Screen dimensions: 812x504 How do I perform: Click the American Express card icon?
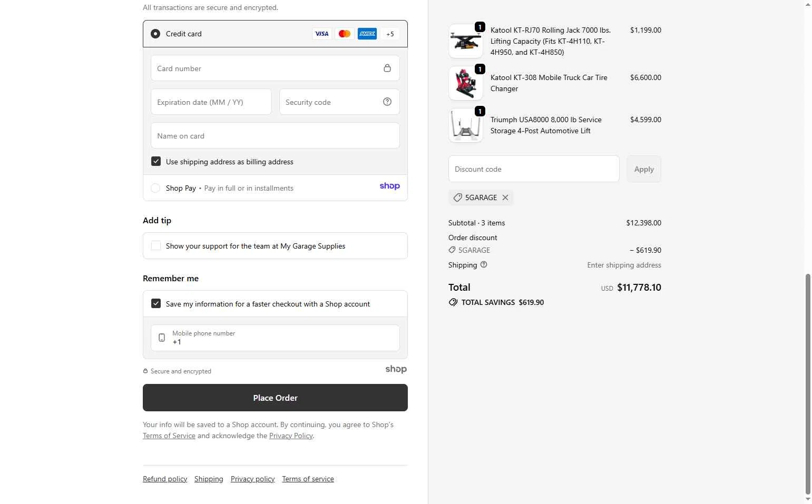(x=367, y=34)
